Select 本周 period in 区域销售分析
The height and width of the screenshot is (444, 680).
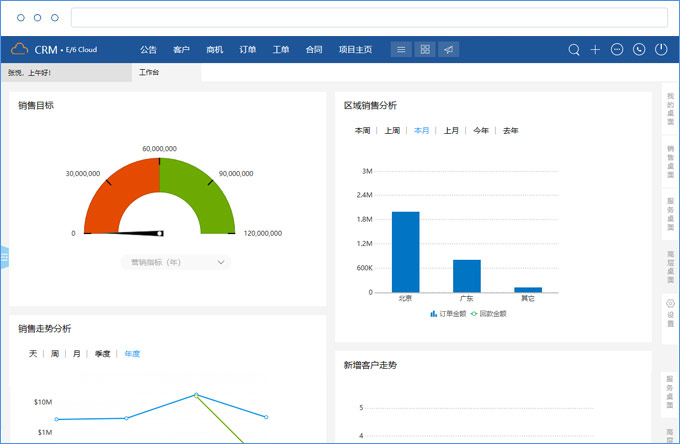point(362,131)
